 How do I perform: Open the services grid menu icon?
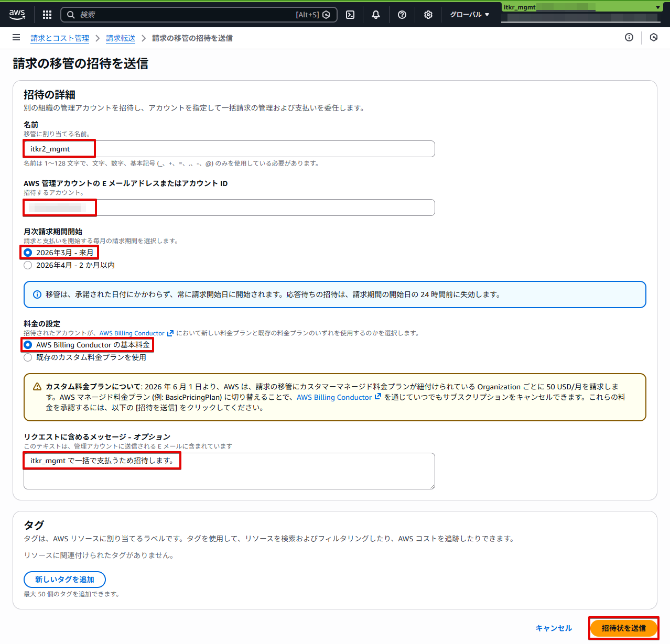pos(47,15)
